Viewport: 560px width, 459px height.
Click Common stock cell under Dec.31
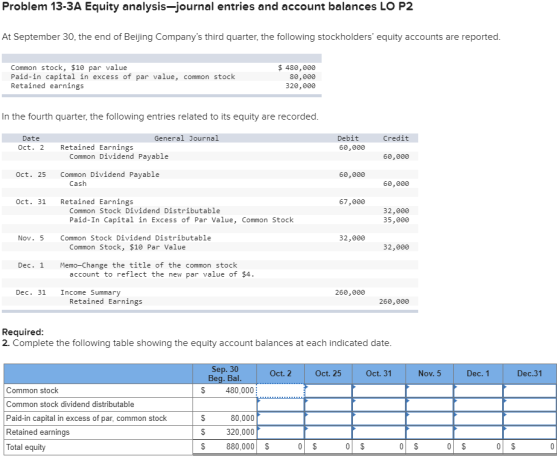530,390
